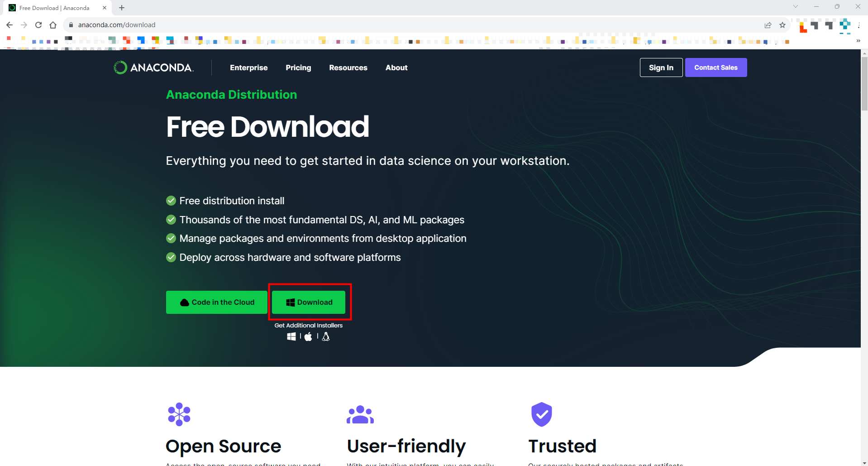Click the Code in the Cloud button

[x=217, y=302]
